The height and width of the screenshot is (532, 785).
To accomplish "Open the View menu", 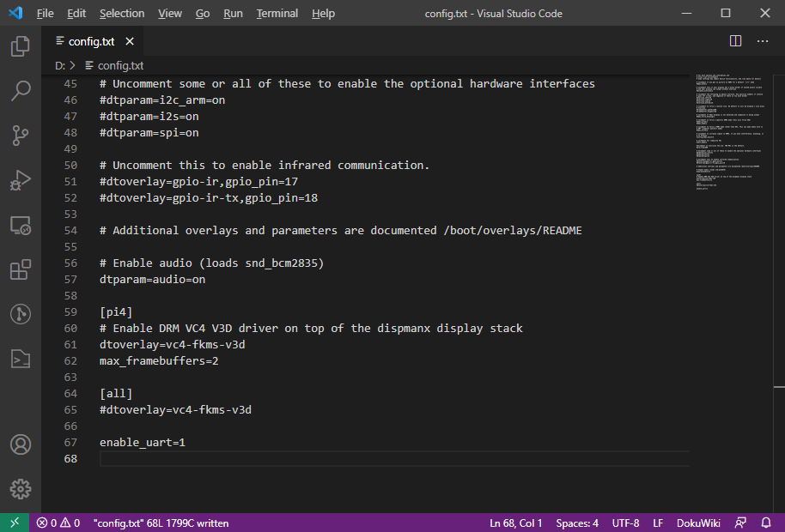I will pyautogui.click(x=170, y=14).
